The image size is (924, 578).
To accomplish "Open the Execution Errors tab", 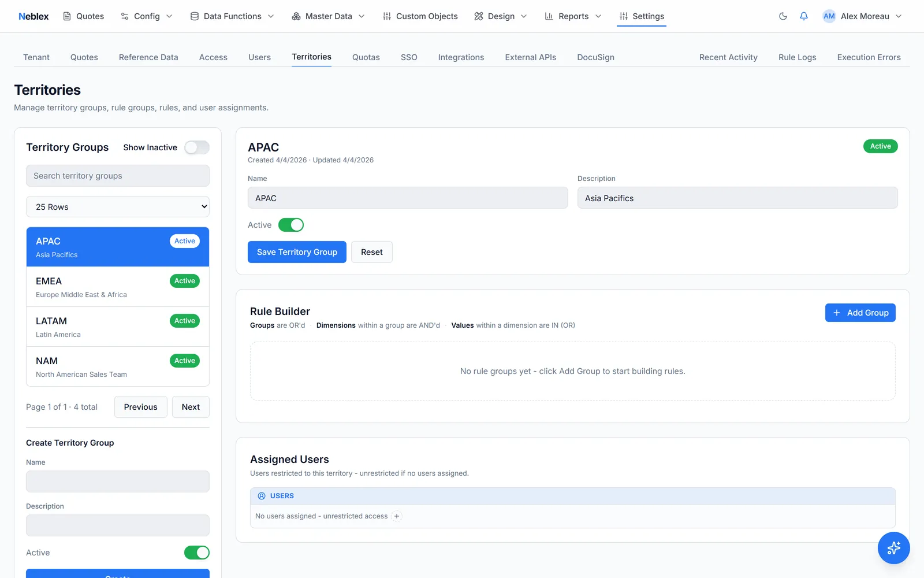I will [869, 57].
